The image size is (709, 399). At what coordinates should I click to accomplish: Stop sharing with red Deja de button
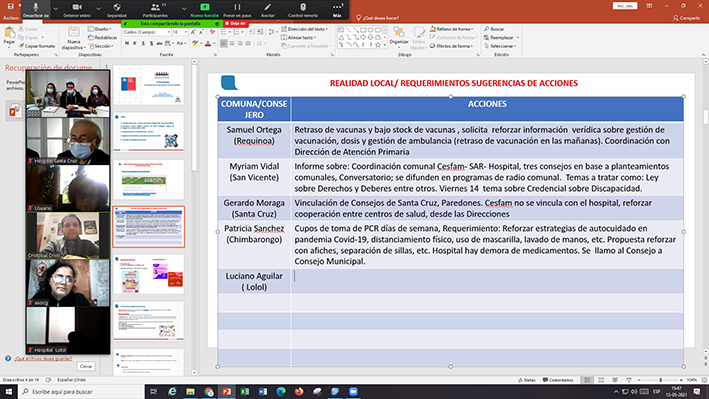tap(236, 24)
